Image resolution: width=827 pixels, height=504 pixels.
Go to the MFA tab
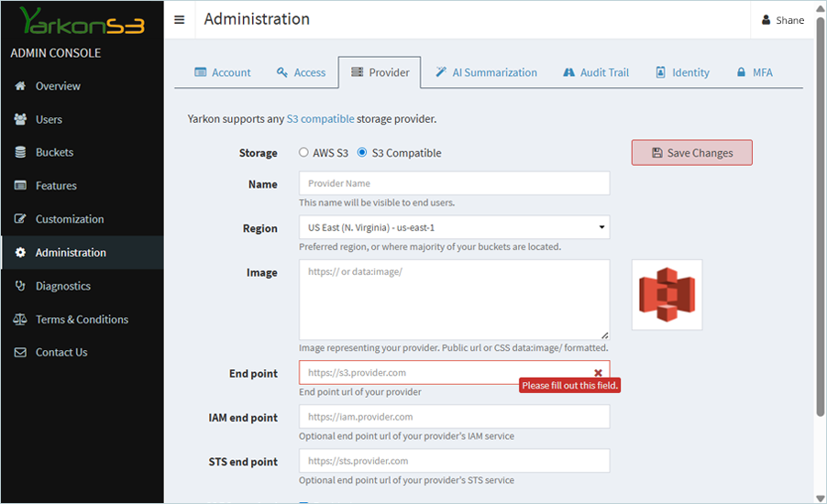pos(755,72)
